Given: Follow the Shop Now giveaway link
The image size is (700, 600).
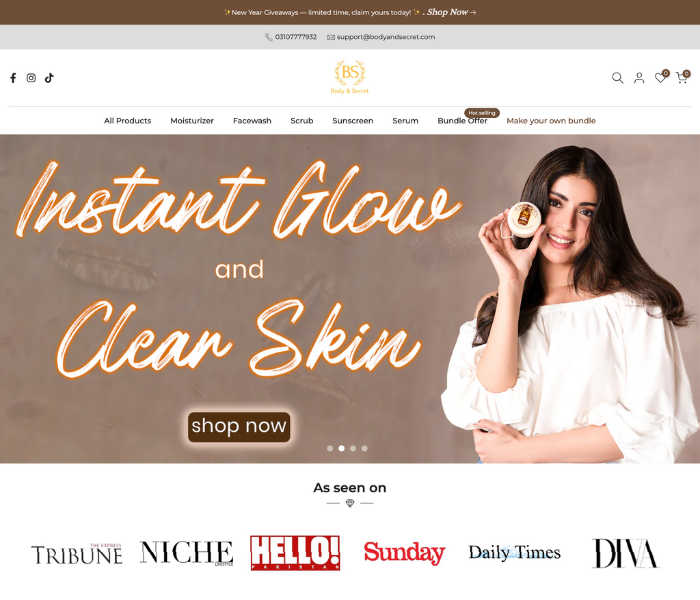Looking at the screenshot, I should (451, 12).
